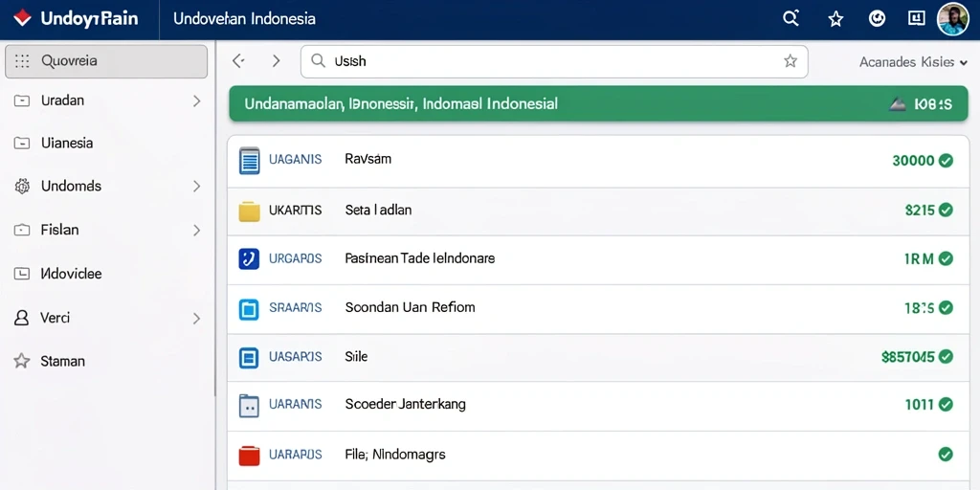Click the person icon beside Verci
The image size is (980, 490).
22,318
